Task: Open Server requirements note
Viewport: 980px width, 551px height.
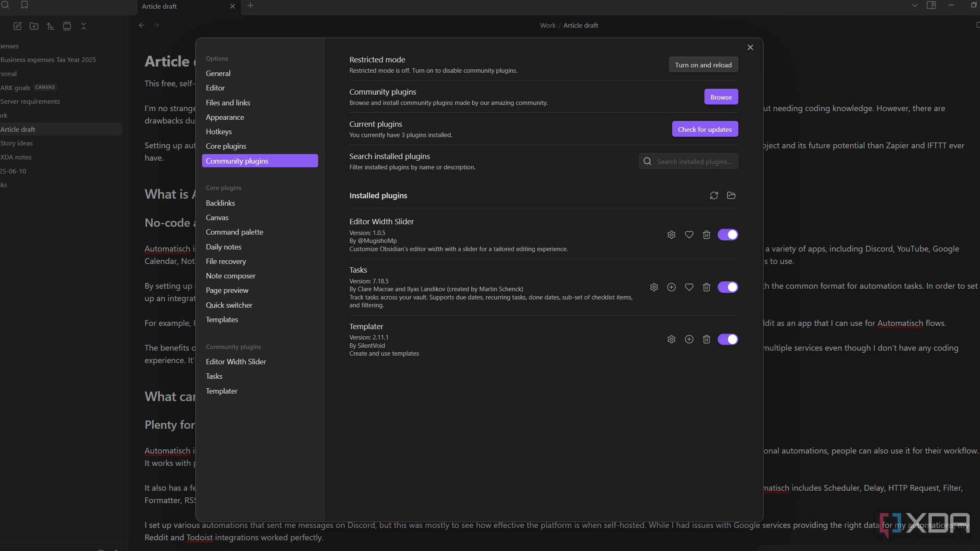Action: coord(61,102)
